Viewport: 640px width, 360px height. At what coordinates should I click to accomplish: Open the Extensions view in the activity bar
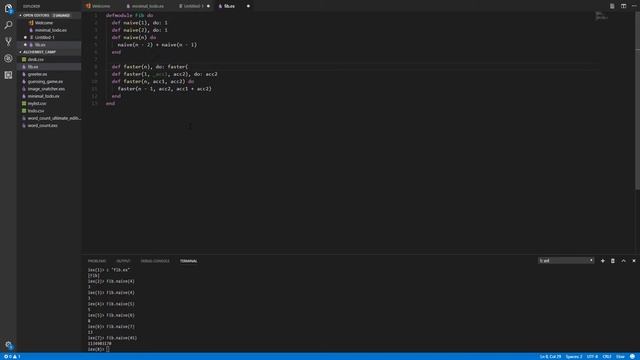(x=8, y=75)
